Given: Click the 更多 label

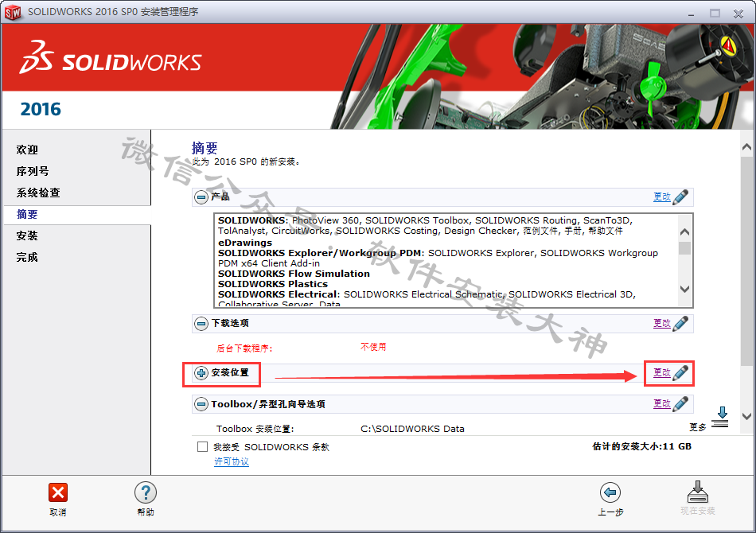Looking at the screenshot, I should [x=698, y=427].
